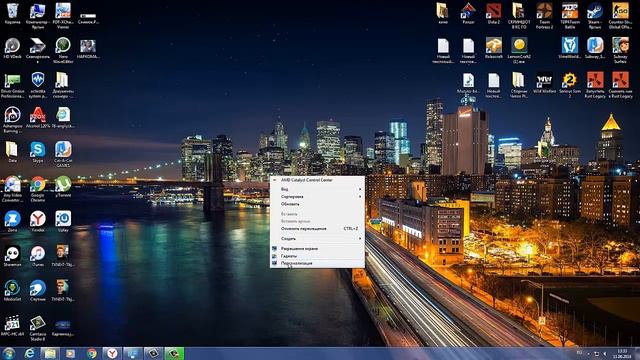Select the MPC-HC x64 desktop icon

tap(12, 325)
